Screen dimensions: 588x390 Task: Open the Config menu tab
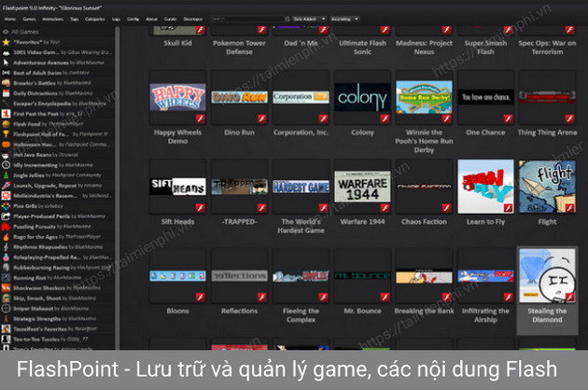coord(132,18)
